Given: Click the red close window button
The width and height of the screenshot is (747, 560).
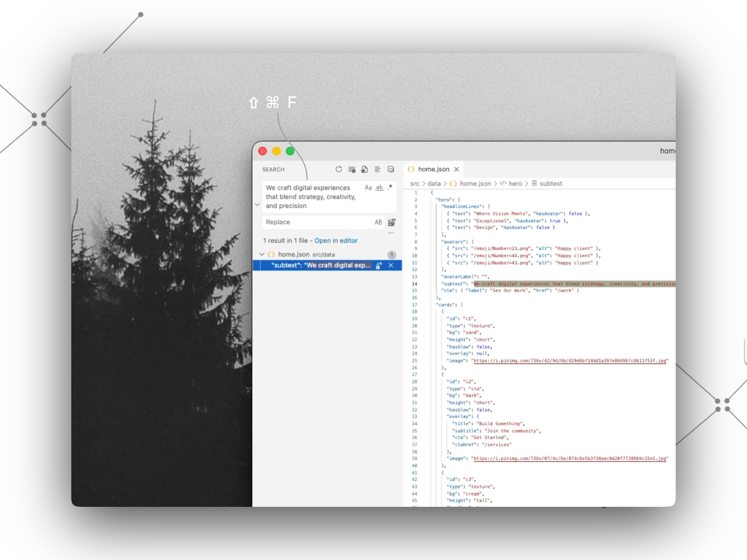Looking at the screenshot, I should click(262, 151).
